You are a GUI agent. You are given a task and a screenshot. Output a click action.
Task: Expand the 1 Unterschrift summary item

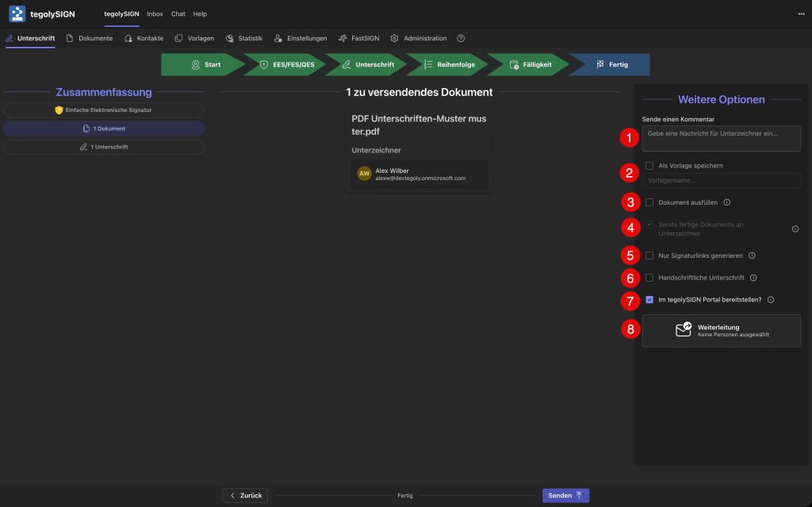coord(104,147)
